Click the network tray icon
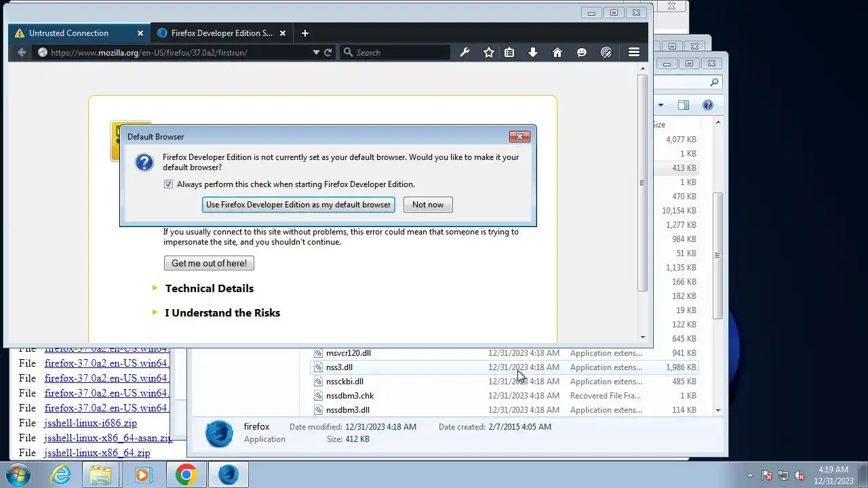The width and height of the screenshot is (868, 488). (x=783, y=476)
